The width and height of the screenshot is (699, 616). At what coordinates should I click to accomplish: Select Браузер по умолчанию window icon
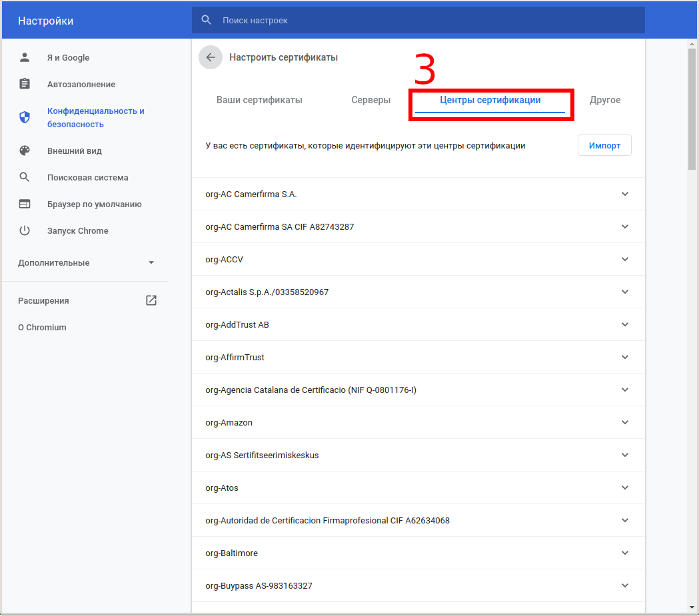25,204
